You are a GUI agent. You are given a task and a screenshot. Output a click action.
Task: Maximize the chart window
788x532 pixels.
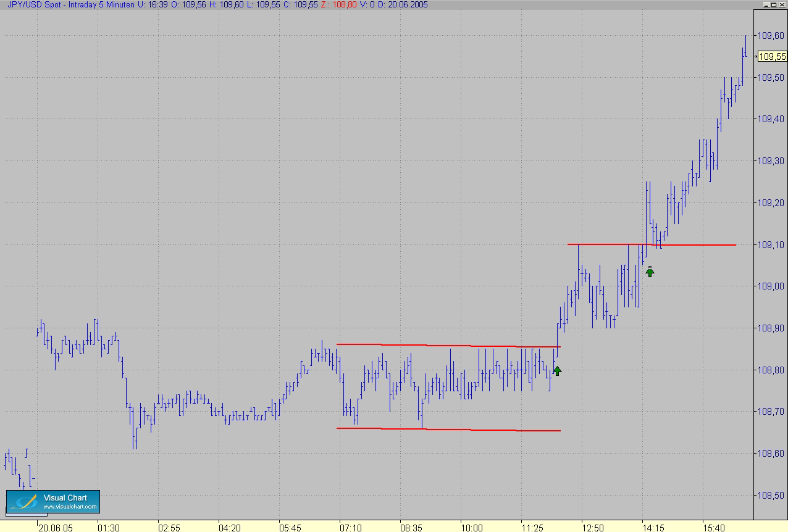coord(774,4)
